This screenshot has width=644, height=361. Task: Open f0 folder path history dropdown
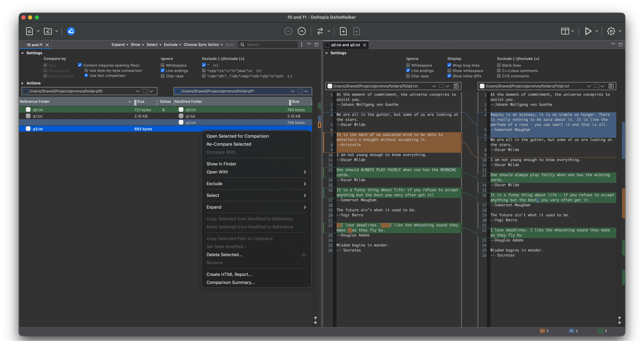138,91
